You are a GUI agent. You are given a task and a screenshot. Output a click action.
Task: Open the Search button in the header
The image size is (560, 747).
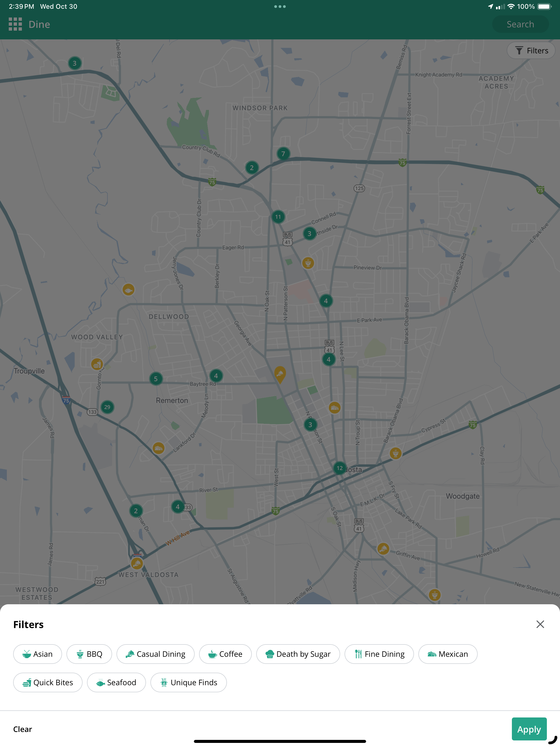click(520, 24)
